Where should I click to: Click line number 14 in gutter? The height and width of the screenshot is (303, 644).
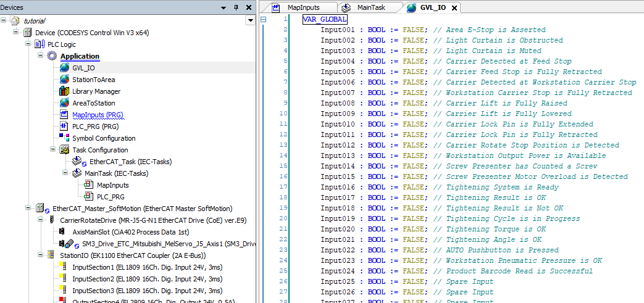point(284,156)
